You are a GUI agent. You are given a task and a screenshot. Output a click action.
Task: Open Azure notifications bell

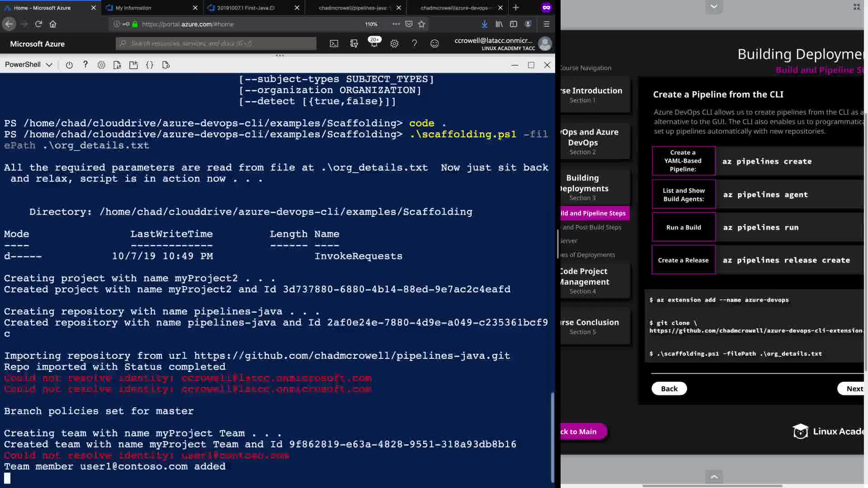(374, 44)
